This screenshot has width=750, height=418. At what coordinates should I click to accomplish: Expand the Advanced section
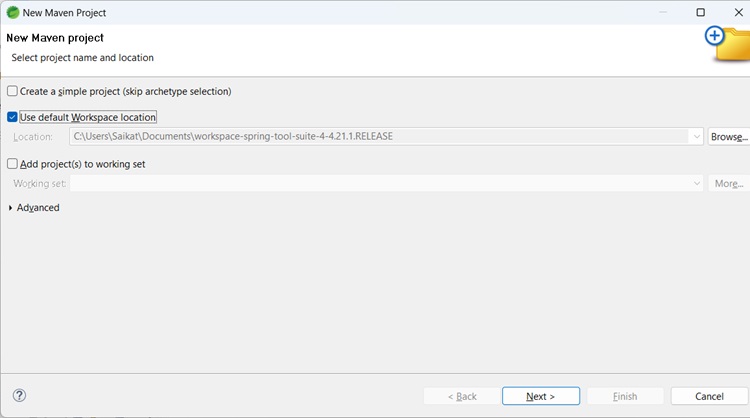coord(11,208)
